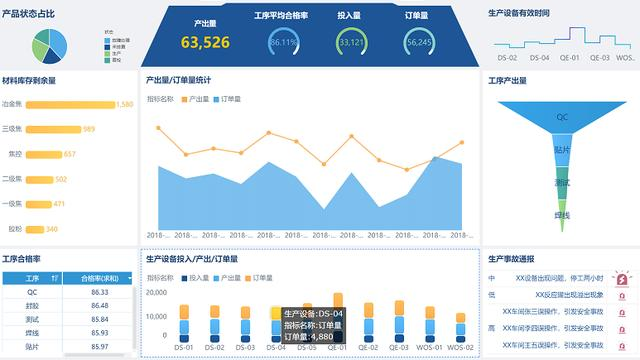Click the XX车间张三误操作 incident text
The height and width of the screenshot is (360, 640).
point(553,311)
